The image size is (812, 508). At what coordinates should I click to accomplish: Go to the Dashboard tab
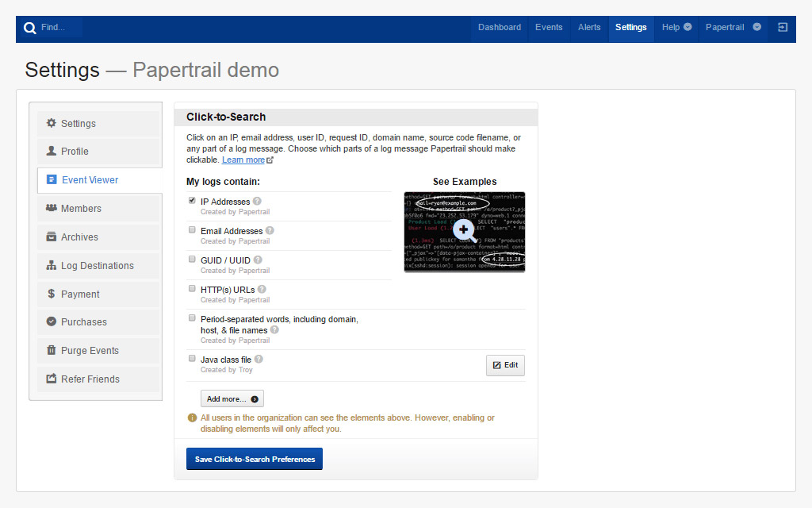pyautogui.click(x=500, y=27)
